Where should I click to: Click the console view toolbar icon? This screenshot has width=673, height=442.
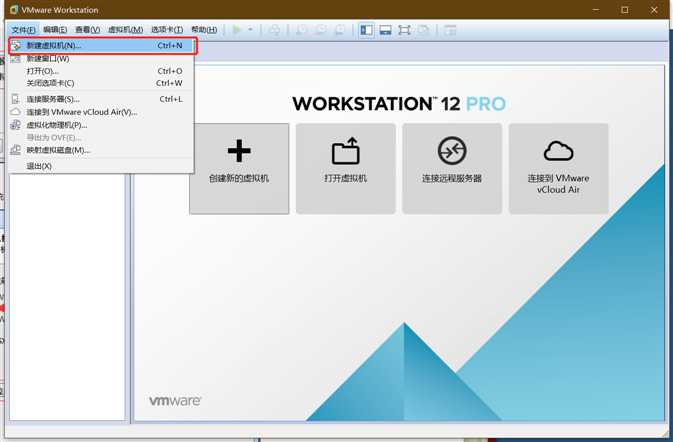(x=450, y=30)
